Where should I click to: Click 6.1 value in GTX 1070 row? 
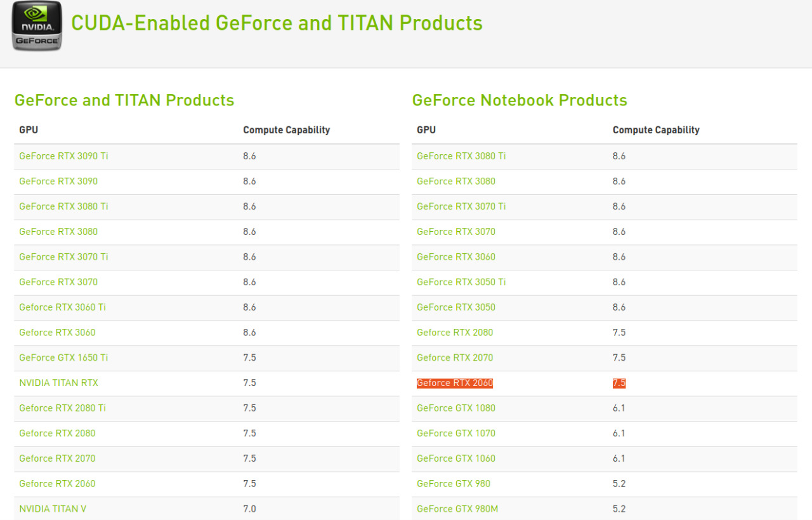click(619, 433)
